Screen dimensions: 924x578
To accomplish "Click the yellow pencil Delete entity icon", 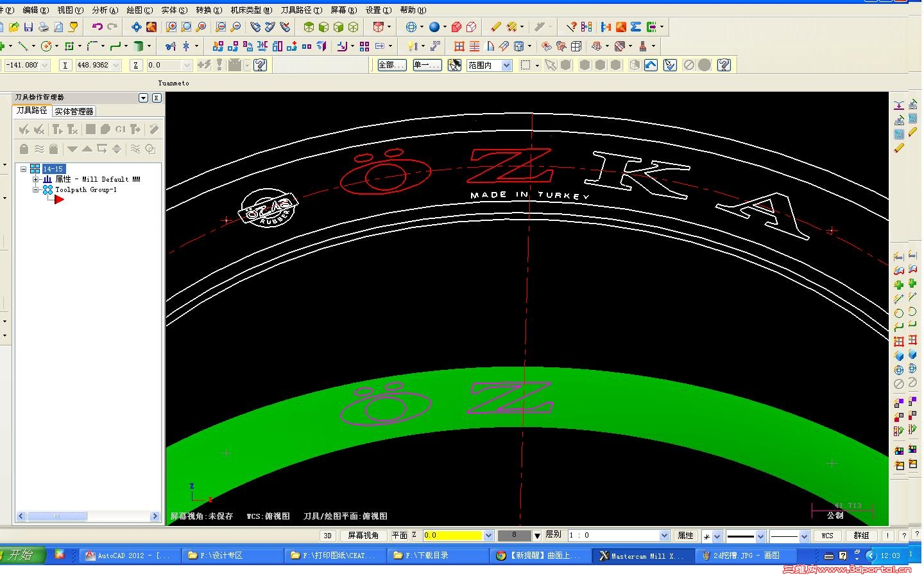I will click(x=496, y=27).
